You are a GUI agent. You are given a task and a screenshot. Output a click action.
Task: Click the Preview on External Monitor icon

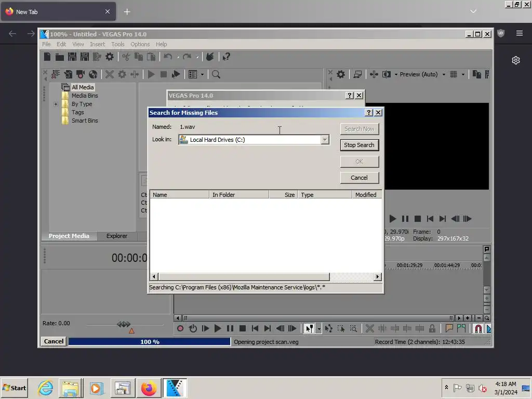[x=357, y=74]
